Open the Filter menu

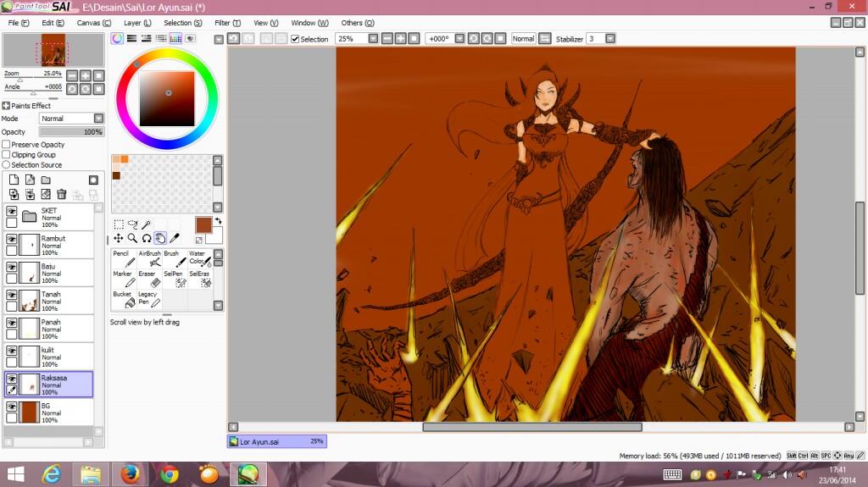click(x=225, y=23)
